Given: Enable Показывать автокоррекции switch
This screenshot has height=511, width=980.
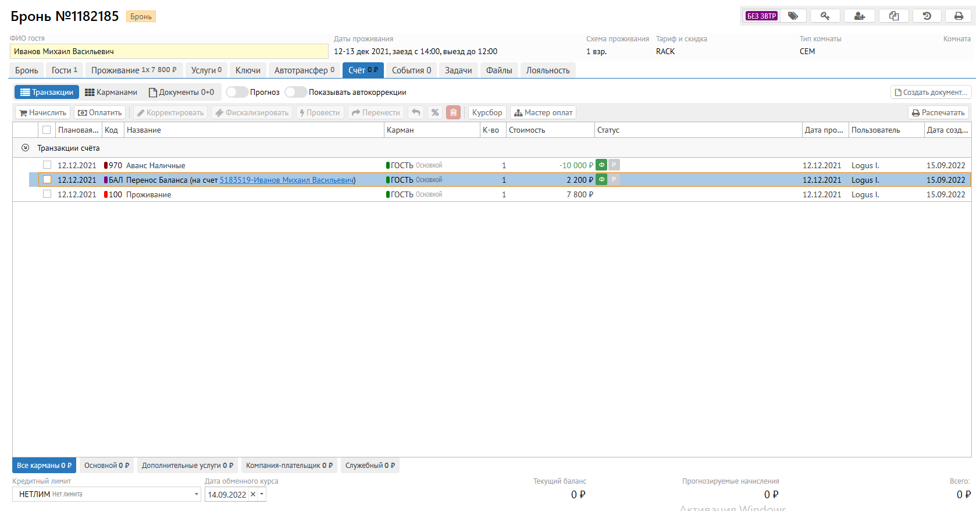Looking at the screenshot, I should (295, 92).
